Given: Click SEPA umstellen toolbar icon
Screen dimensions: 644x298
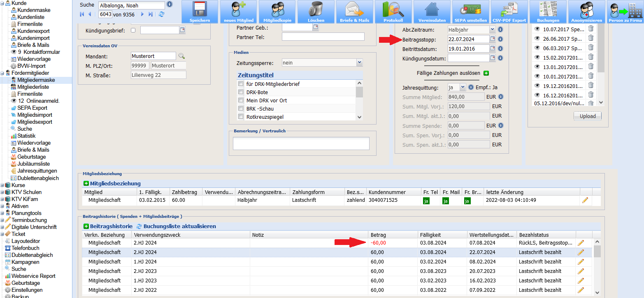Looking at the screenshot, I should coord(470,12).
